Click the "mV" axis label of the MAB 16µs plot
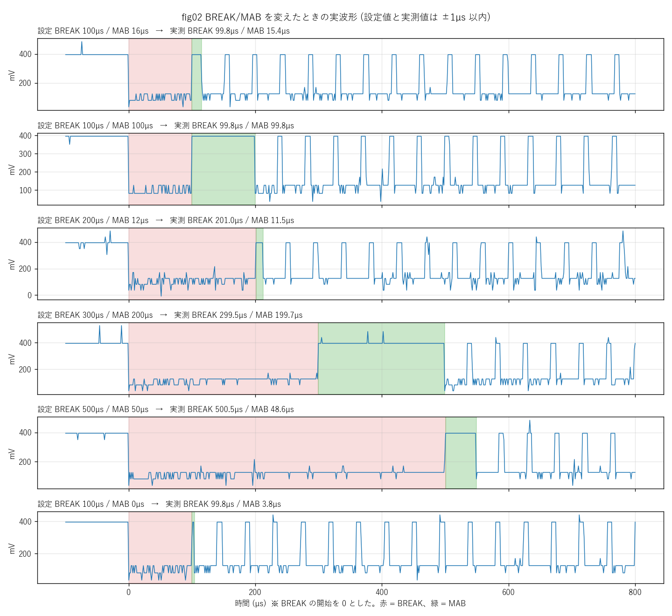The width and height of the screenshot is (672, 616). coord(12,75)
